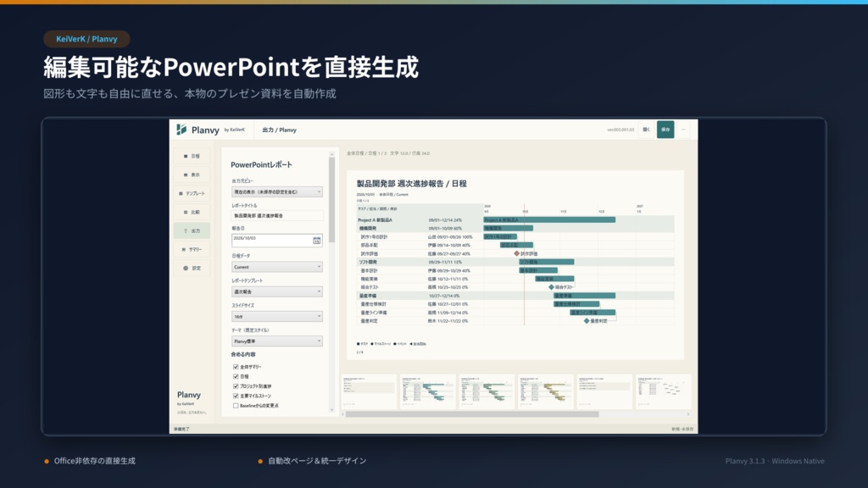Open the 比較 sidebar item
Screen dimensions: 868x488
coord(192,212)
